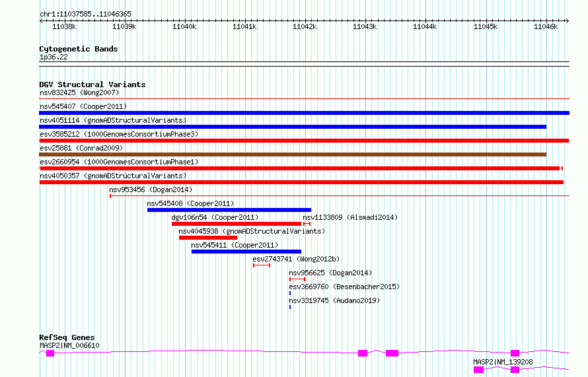The height and width of the screenshot is (377, 588).
Task: Click the 11039k ruler tick label
Action: pos(124,26)
